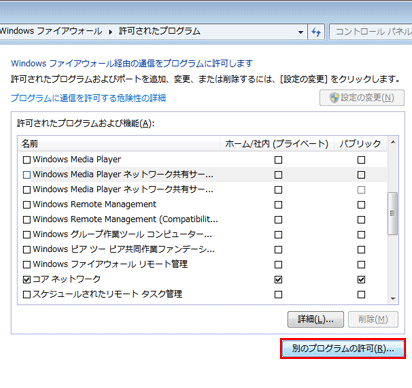412x388 pixels.
Task: Click the コントロール パネル search field
Action: 371,32
